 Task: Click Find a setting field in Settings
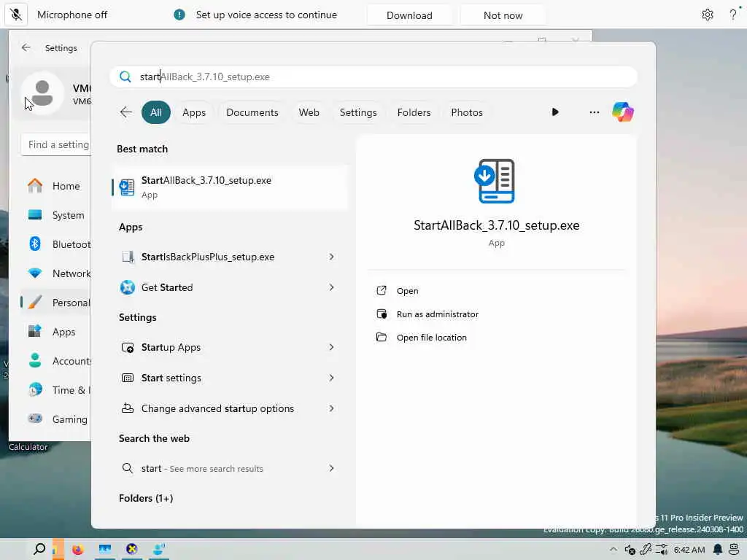click(x=55, y=144)
